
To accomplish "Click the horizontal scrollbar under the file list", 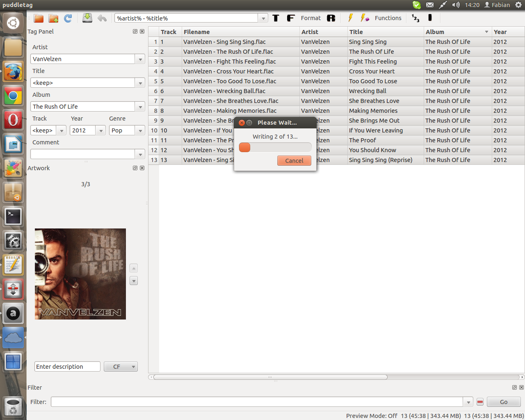I will (270, 377).
